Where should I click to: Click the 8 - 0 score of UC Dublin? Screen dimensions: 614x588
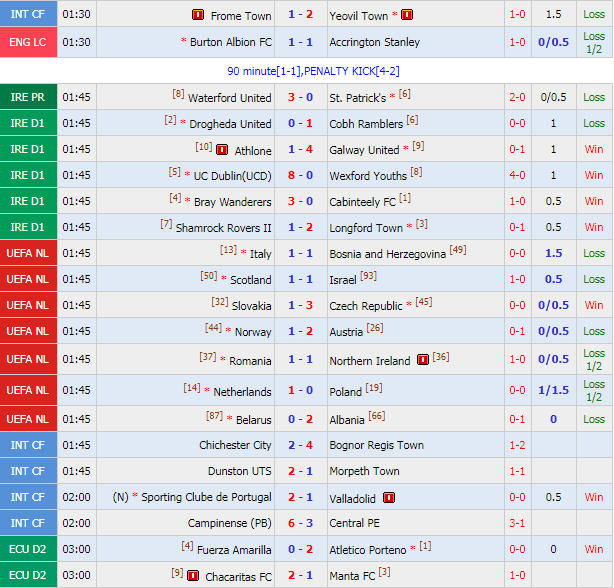click(x=300, y=175)
